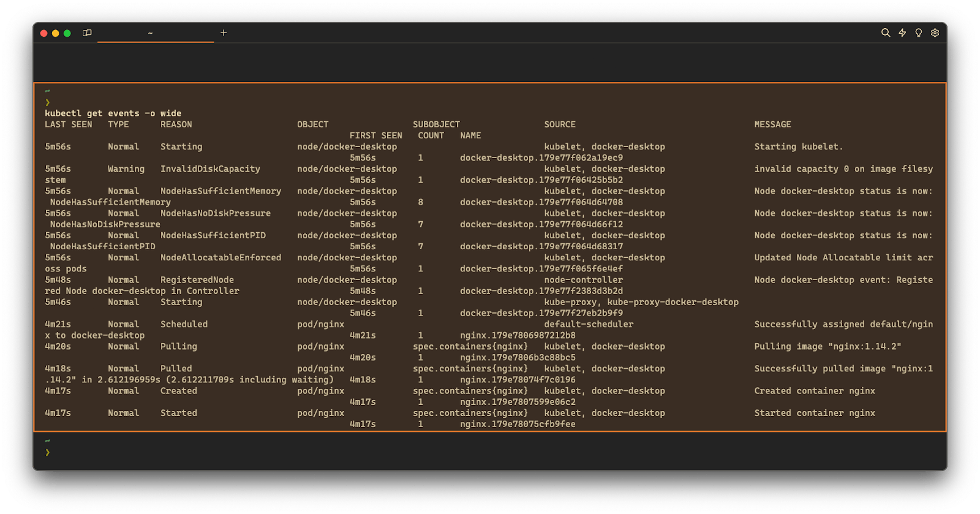Open the settings gear icon
Screen dimensions: 980x514
click(935, 33)
